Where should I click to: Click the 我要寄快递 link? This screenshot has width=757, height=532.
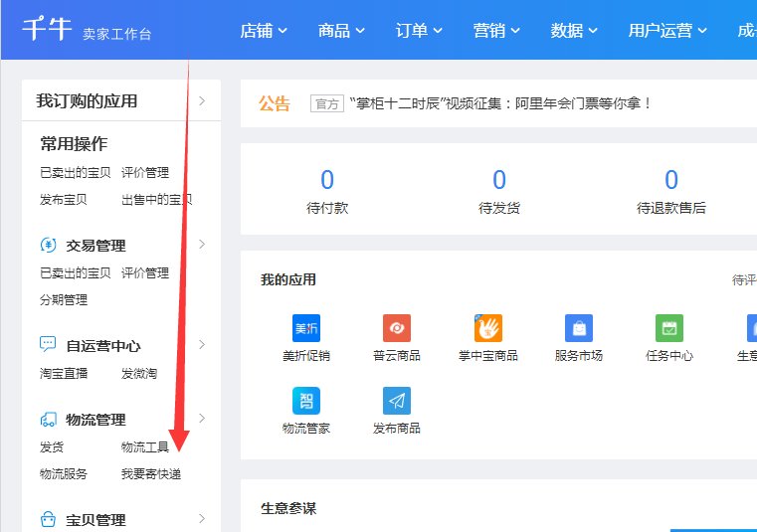[x=150, y=473]
